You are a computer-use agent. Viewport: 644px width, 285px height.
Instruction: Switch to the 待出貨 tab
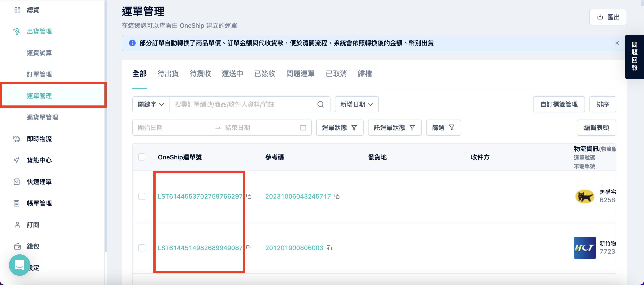(168, 74)
